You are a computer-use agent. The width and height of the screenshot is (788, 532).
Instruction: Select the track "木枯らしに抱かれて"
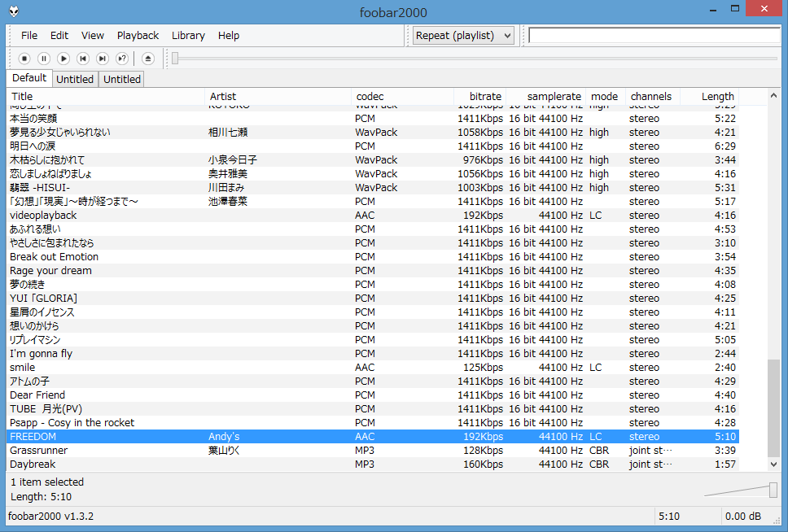coord(372,160)
